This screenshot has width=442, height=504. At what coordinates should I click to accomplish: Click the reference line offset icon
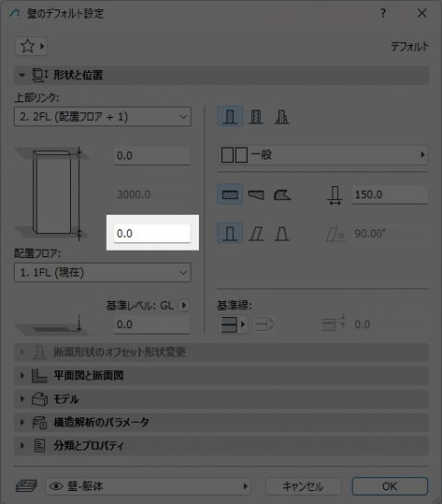pyautogui.click(x=333, y=323)
